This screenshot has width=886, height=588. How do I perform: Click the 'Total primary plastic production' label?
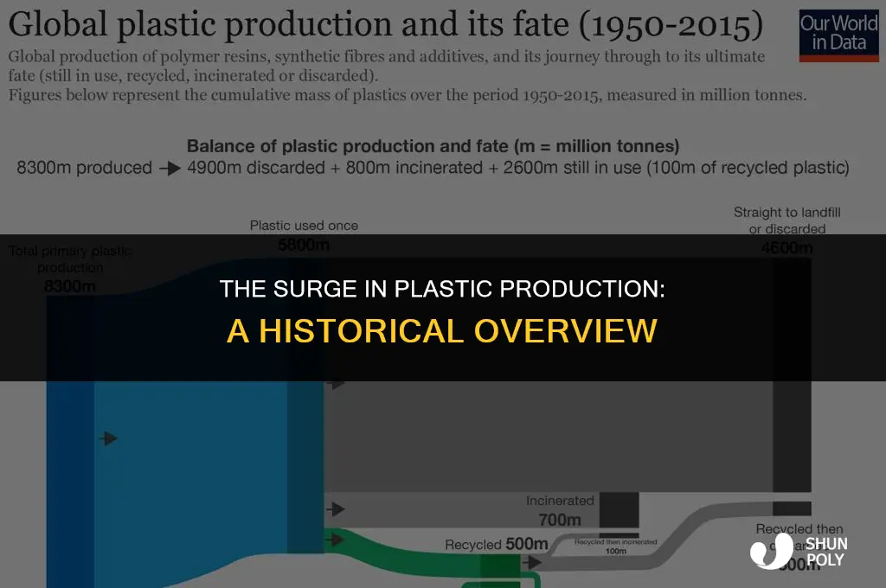coord(70,259)
